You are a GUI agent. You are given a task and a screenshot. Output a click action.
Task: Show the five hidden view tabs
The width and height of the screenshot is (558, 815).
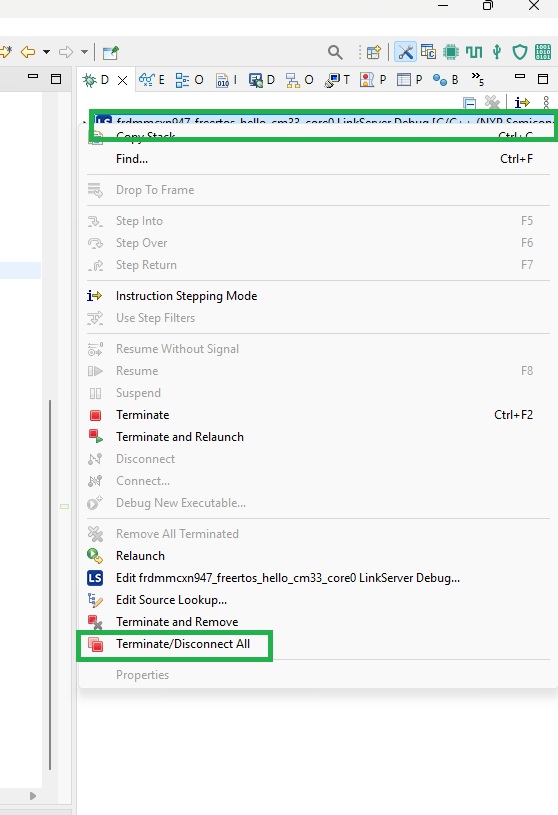point(478,79)
